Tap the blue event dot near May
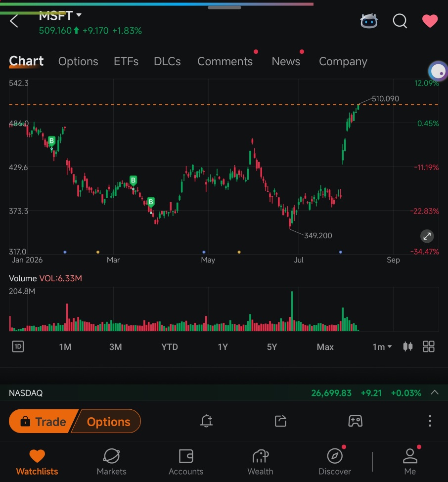448x482 pixels. [204, 252]
